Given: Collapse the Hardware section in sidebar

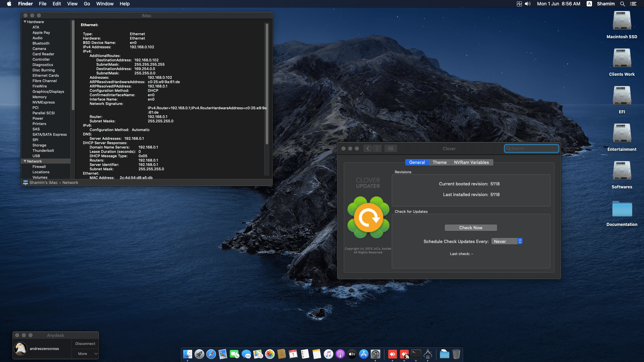Looking at the screenshot, I should click(x=25, y=22).
